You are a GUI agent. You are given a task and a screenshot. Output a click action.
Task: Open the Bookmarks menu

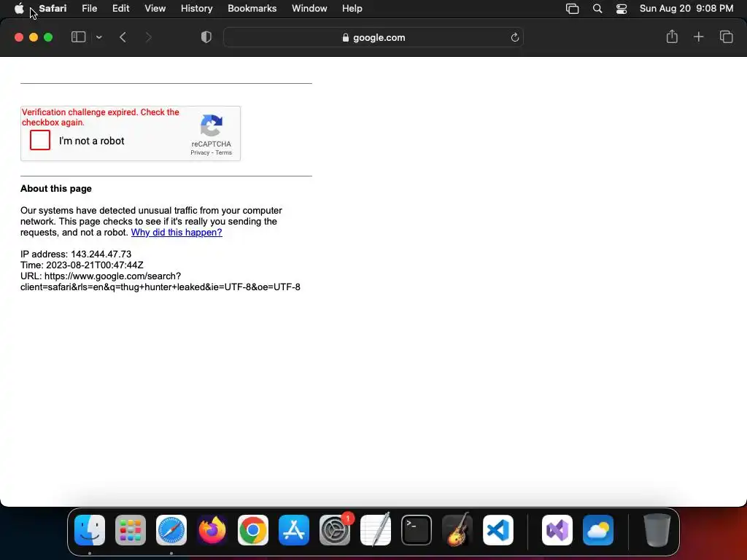pyautogui.click(x=252, y=9)
